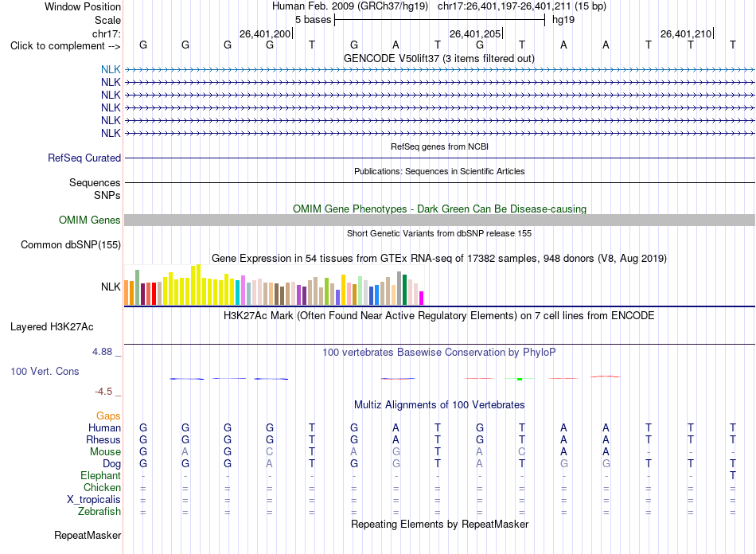Click the chr17:26,401,197-26,401,211 (15 bp) position text
Image resolution: width=756 pixels, height=554 pixels.
(522, 6)
